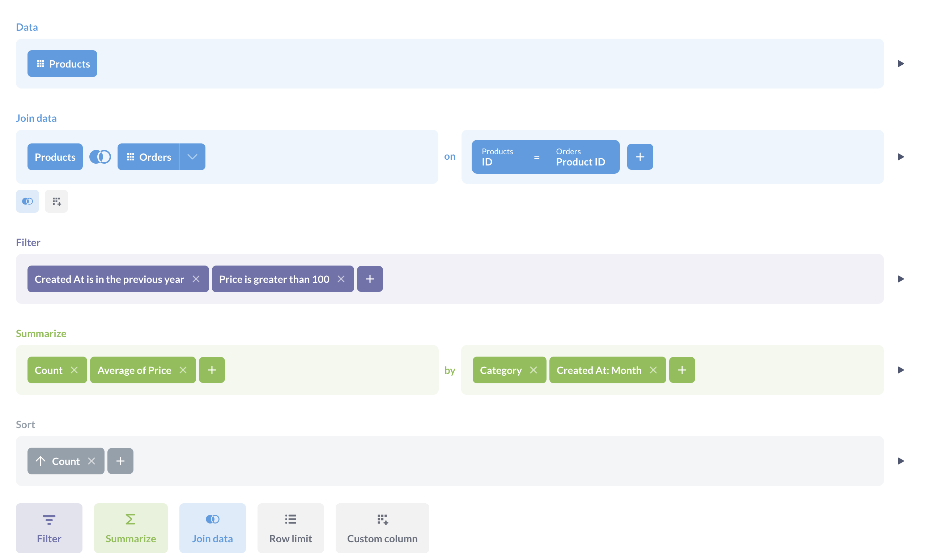Click the Row limit icon in bottom toolbar
This screenshot has width=931, height=560.
click(290, 519)
